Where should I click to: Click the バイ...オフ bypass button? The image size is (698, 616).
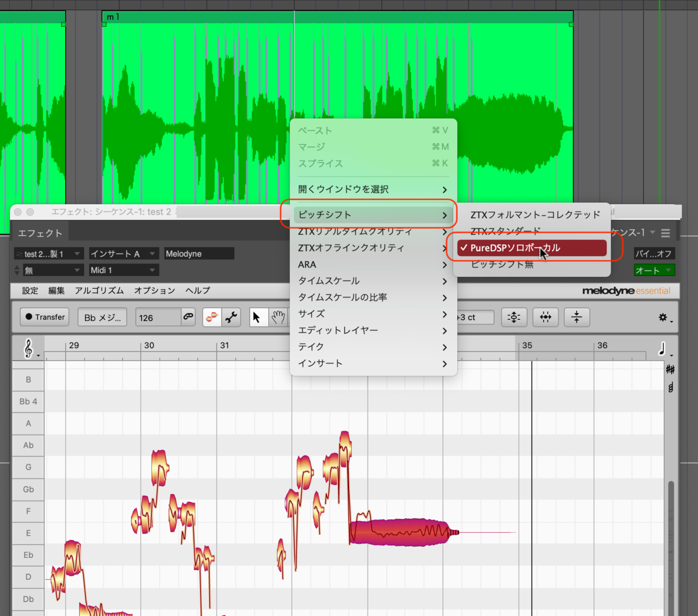click(654, 254)
